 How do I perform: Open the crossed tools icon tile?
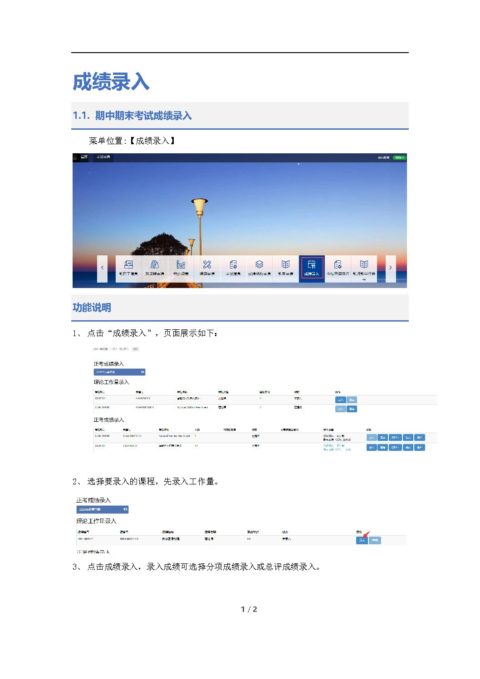coord(207,268)
